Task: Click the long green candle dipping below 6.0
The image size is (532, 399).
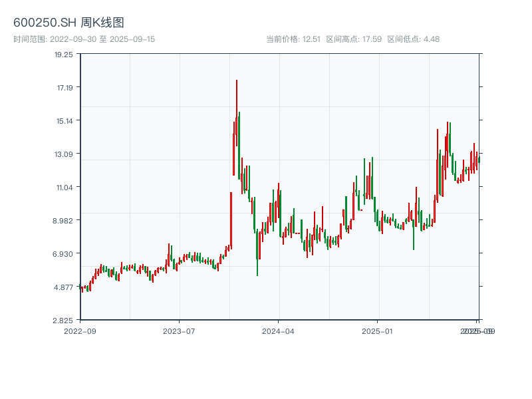Action: pyautogui.click(x=257, y=252)
